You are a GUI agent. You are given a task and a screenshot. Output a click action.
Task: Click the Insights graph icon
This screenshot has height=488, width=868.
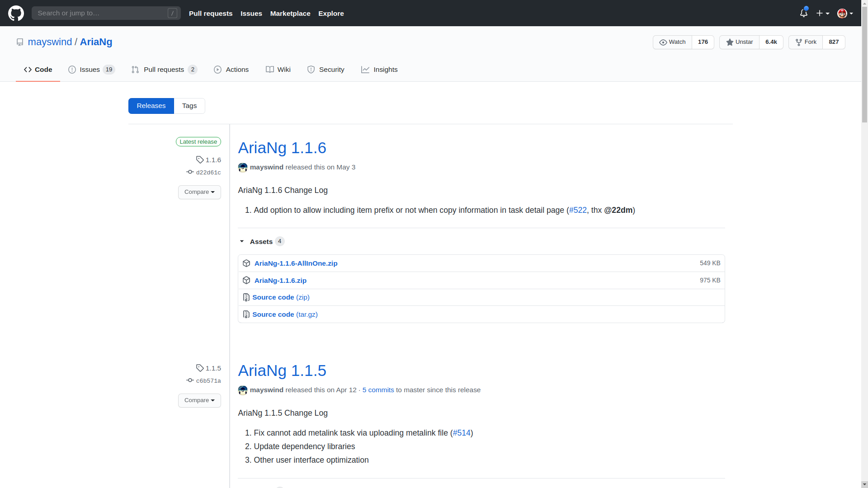(x=365, y=70)
